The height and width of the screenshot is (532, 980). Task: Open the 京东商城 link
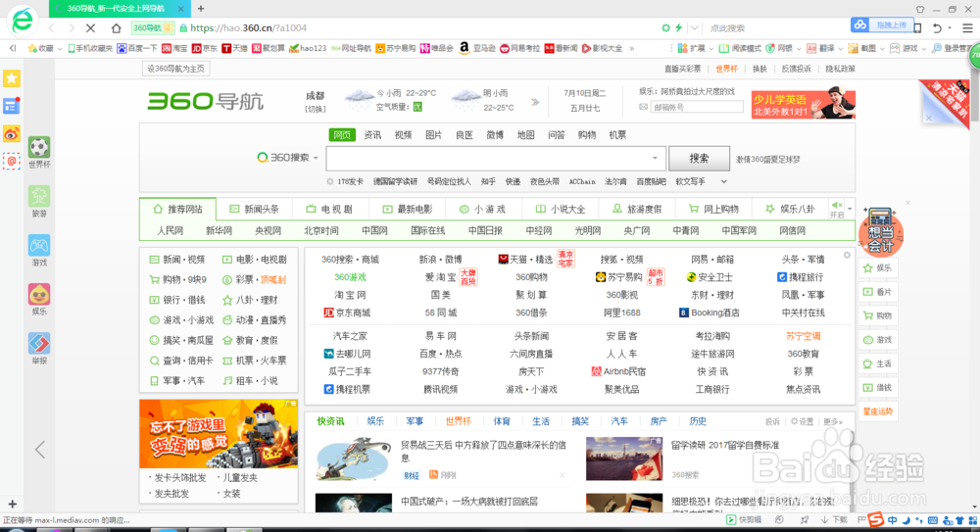pos(347,313)
